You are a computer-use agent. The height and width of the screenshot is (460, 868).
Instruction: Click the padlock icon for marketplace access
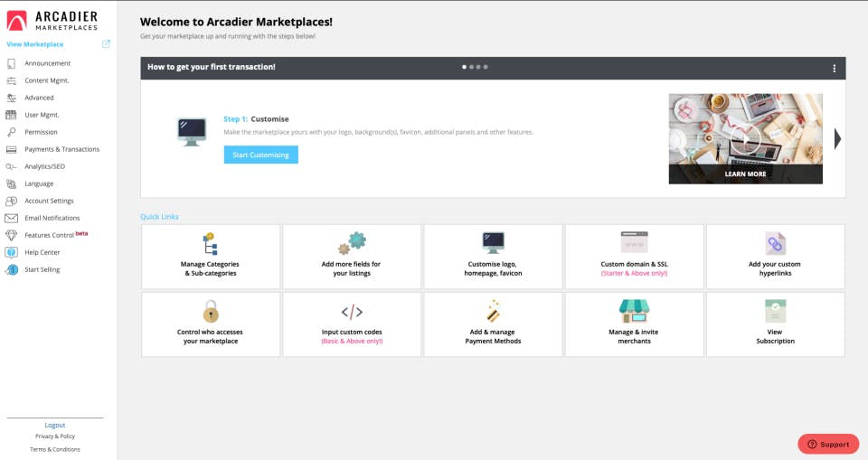coord(211,311)
